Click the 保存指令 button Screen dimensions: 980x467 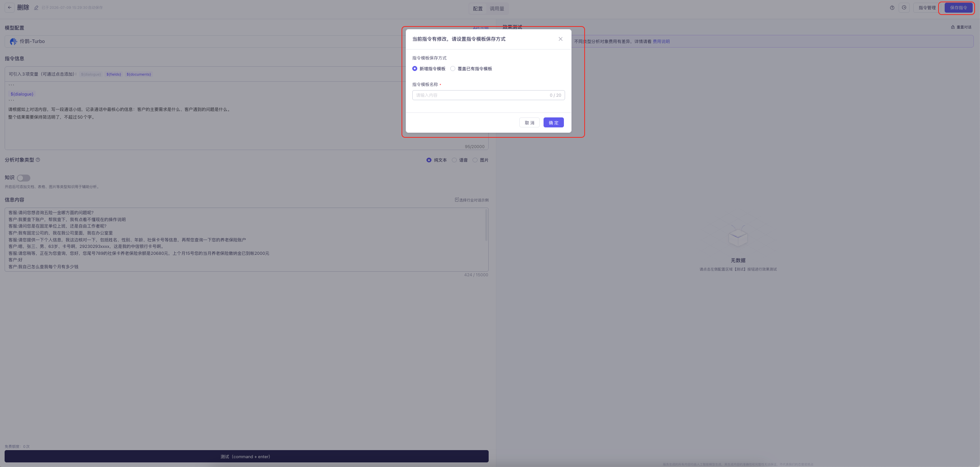959,8
